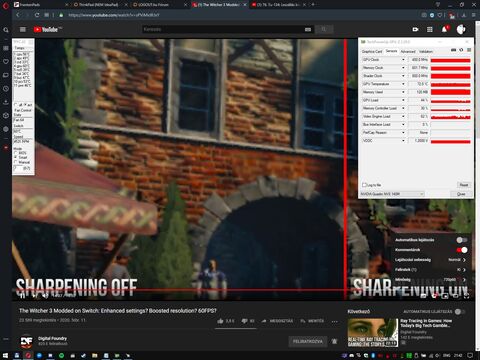Enter fullscreen in the video player
The width and height of the screenshot is (480, 360).
click(x=466, y=295)
